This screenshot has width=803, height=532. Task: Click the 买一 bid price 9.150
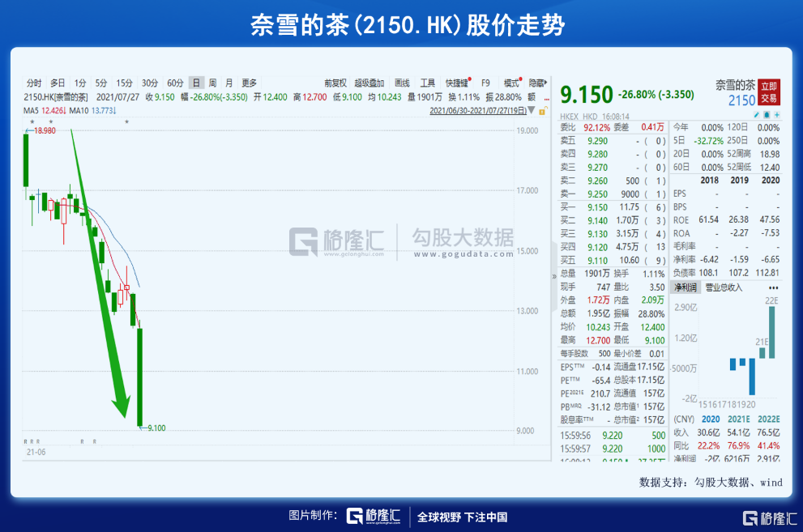597,207
